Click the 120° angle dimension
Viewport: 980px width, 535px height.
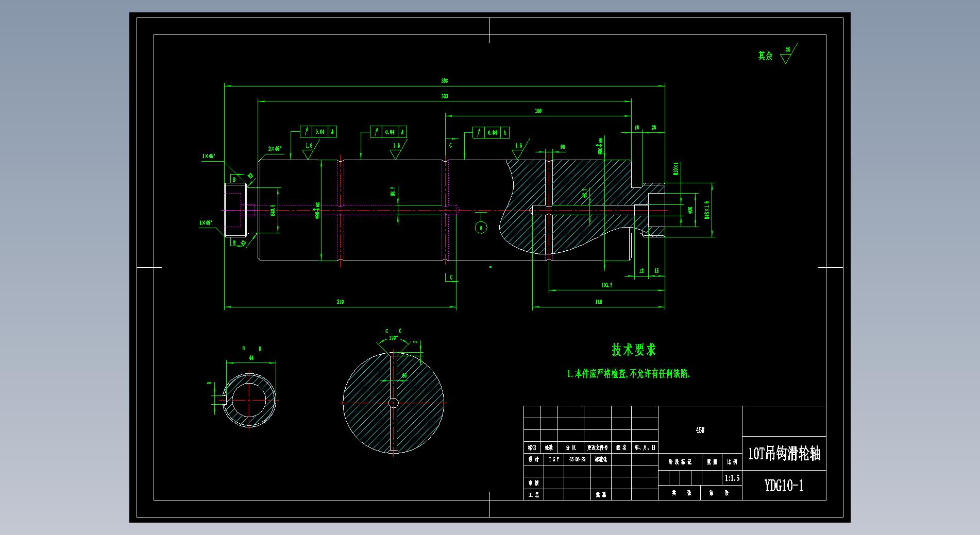pos(394,338)
